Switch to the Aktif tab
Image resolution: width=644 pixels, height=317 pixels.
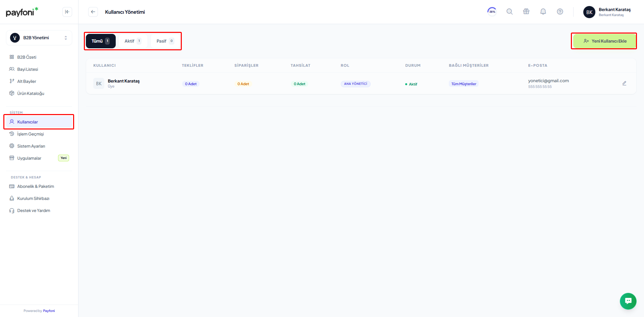[133, 41]
